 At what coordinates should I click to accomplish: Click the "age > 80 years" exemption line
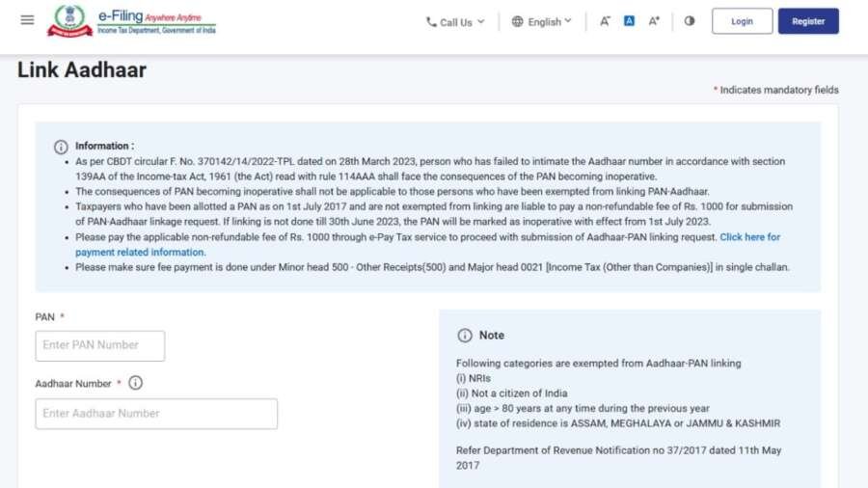(x=583, y=408)
